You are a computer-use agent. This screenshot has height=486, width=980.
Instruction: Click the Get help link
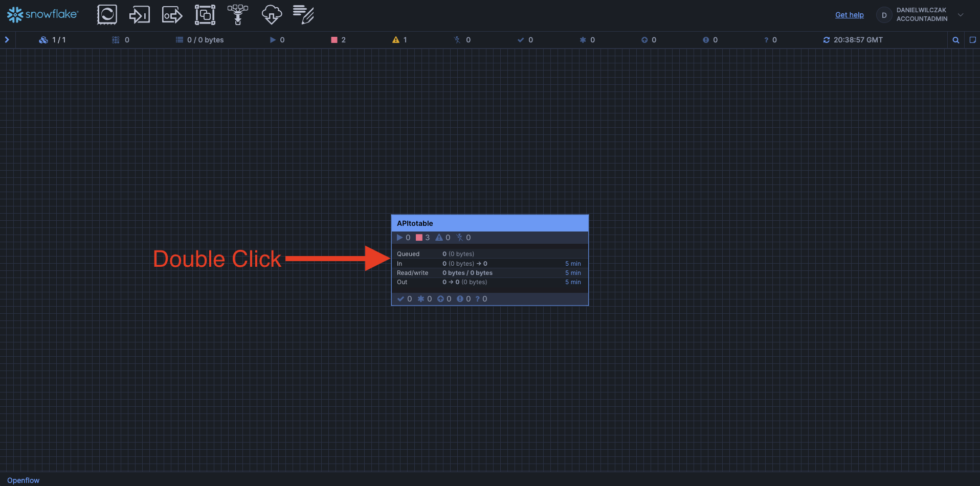click(x=849, y=15)
